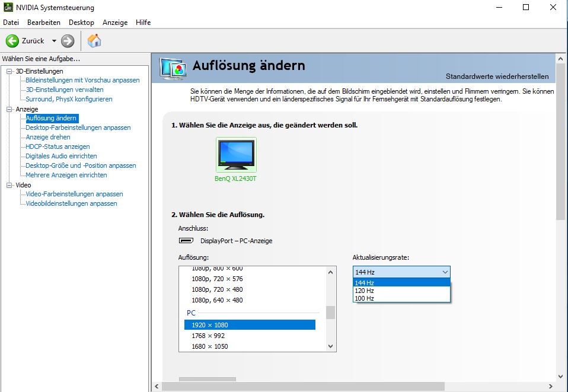The height and width of the screenshot is (392, 568).
Task: Click the NVIDIA logo in title bar
Action: (x=8, y=8)
